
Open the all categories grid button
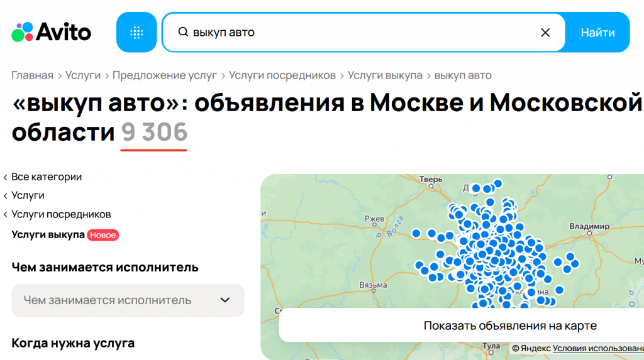(x=136, y=32)
